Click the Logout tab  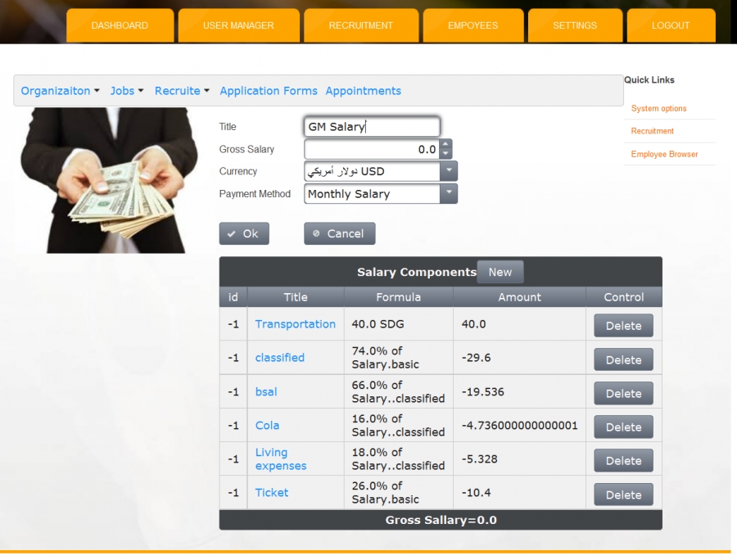(671, 25)
